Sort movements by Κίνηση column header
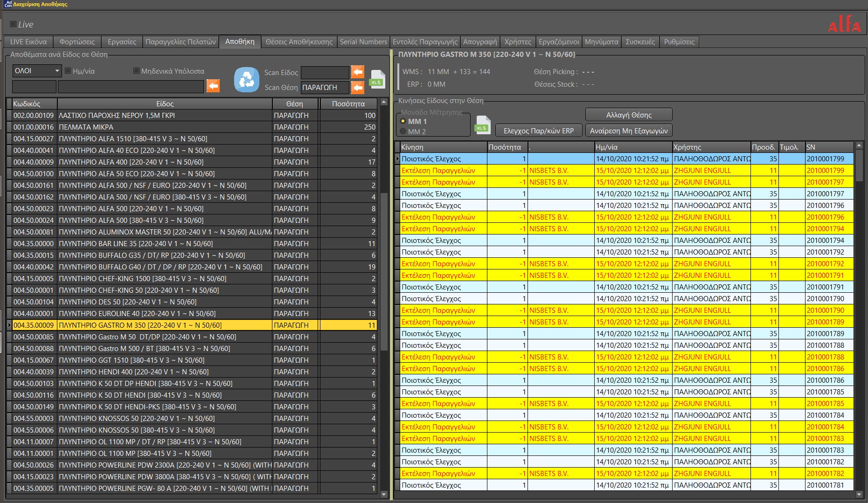This screenshot has width=868, height=503. (x=444, y=147)
